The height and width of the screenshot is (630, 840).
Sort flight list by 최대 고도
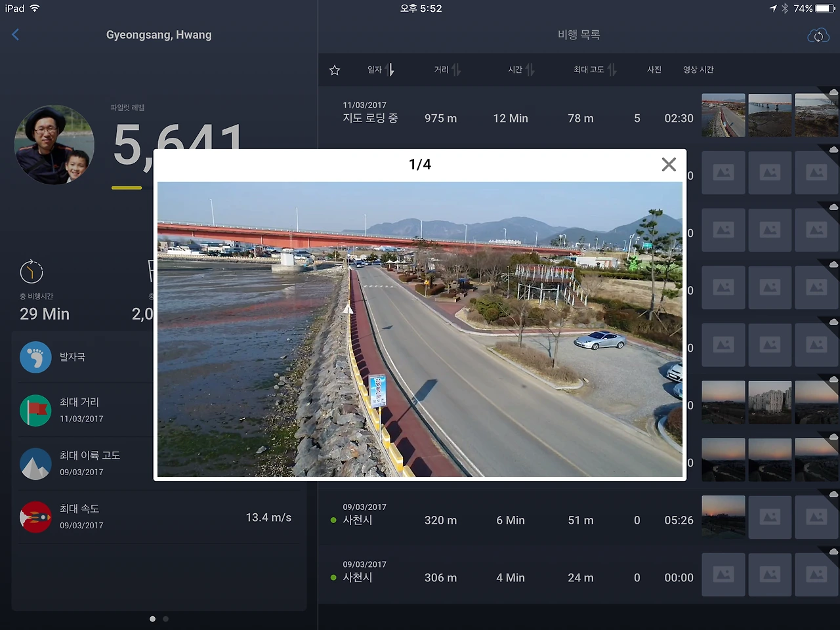[x=595, y=70]
